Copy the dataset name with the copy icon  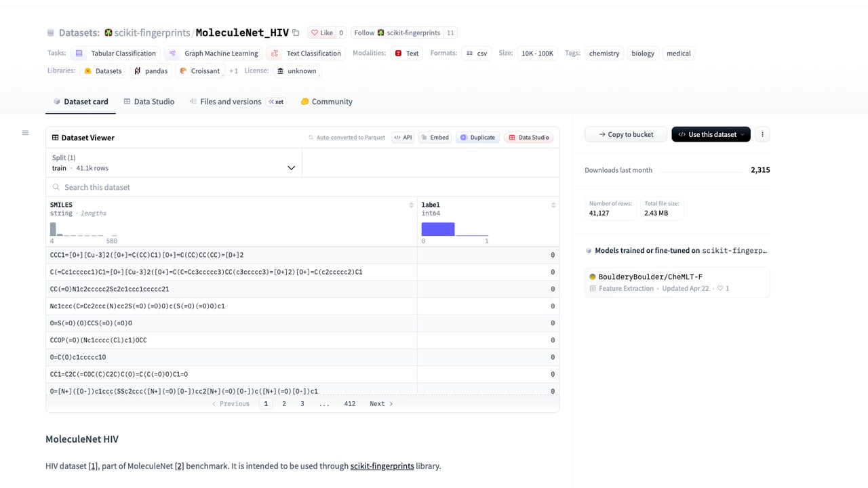click(x=296, y=33)
